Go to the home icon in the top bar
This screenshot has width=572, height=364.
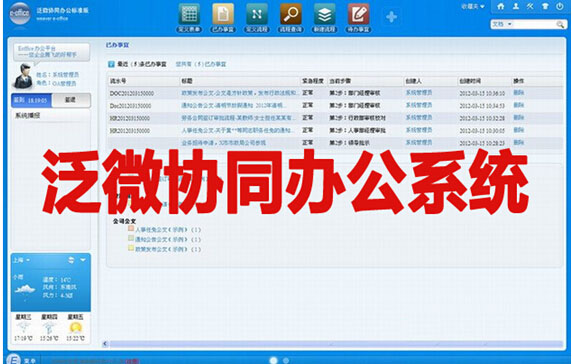501,6
